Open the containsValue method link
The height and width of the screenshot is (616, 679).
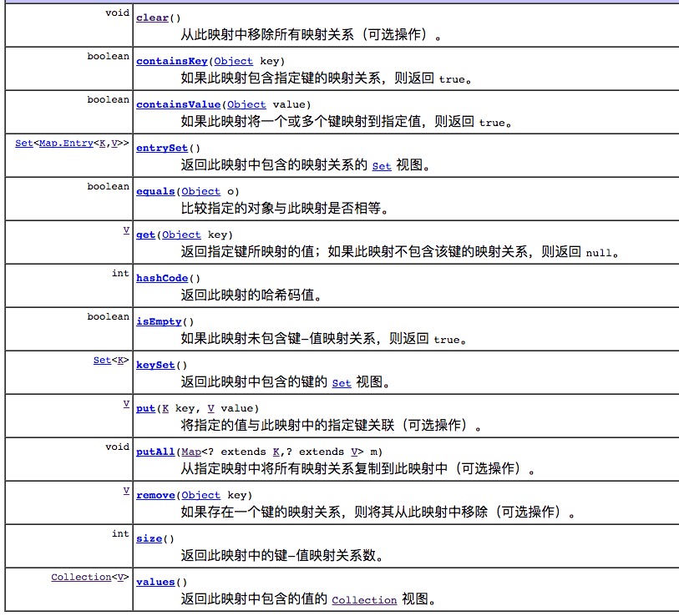(178, 104)
